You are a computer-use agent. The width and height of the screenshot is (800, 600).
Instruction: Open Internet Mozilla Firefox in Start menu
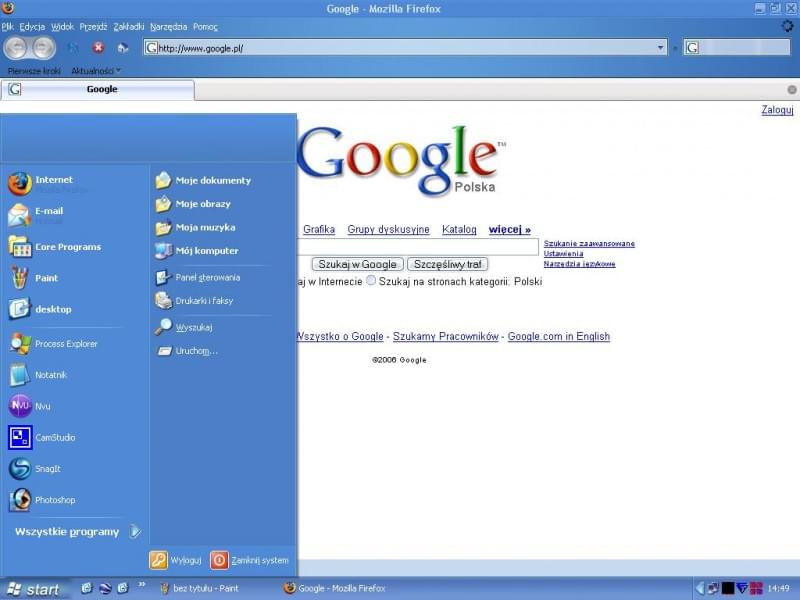[48, 184]
